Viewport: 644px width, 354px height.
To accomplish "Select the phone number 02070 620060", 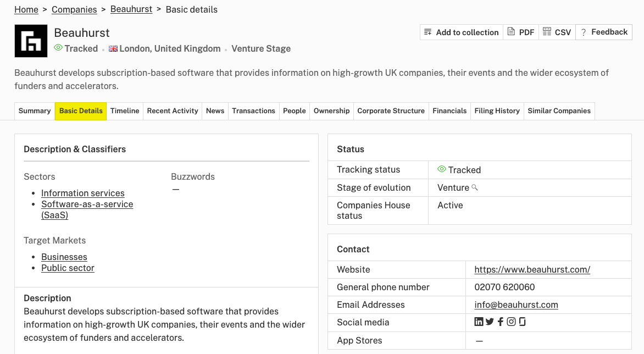I will pyautogui.click(x=504, y=287).
